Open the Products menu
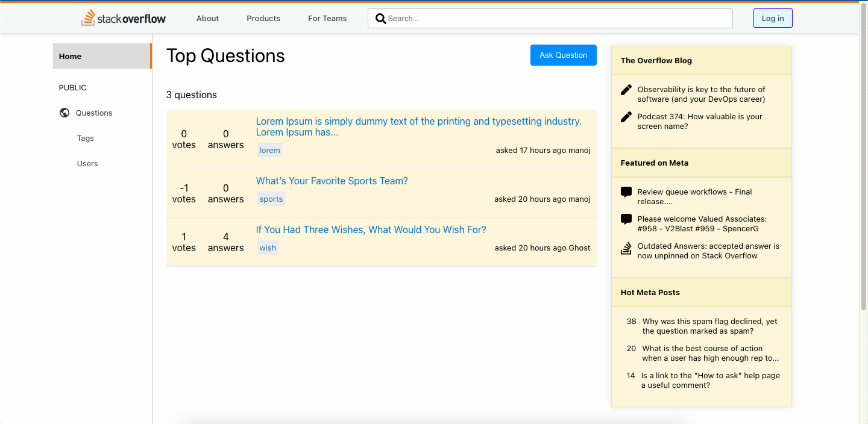This screenshot has height=424, width=868. (x=263, y=19)
